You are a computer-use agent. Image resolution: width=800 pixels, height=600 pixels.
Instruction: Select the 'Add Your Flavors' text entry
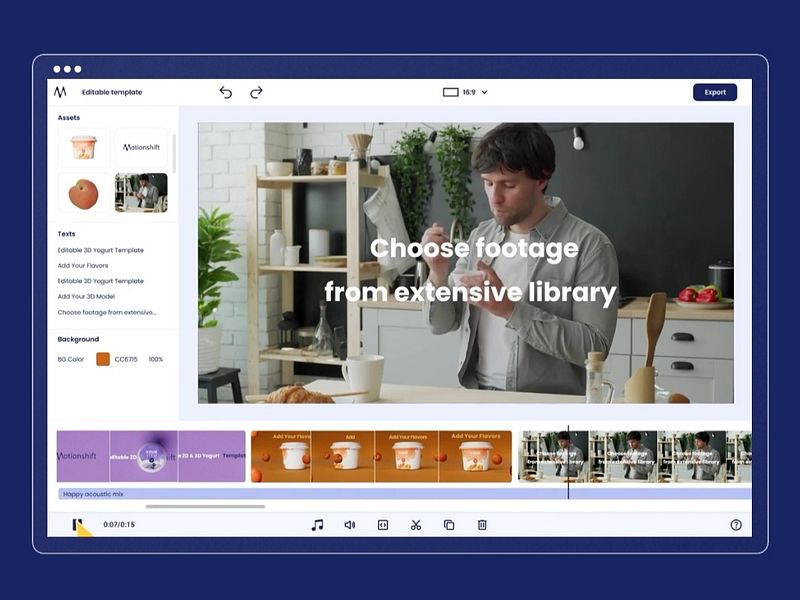coord(83,265)
